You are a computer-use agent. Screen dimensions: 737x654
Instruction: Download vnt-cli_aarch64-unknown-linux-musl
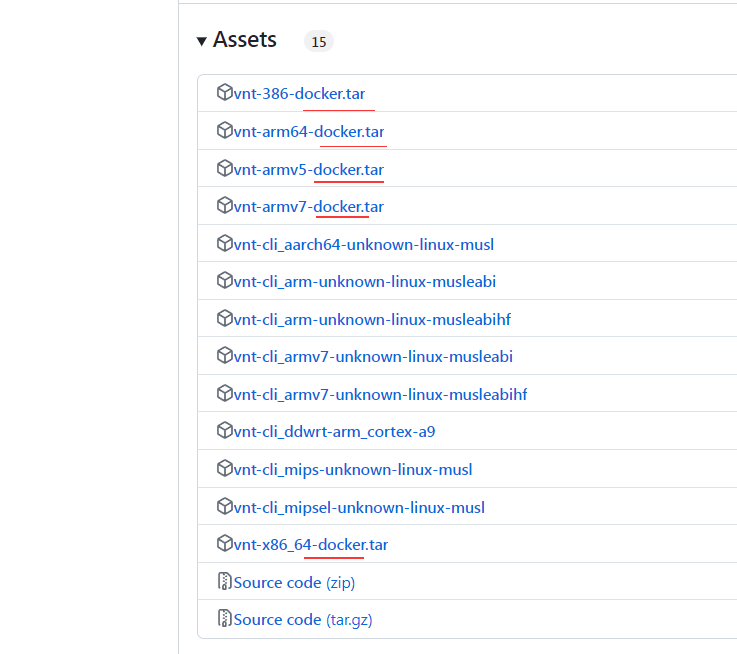click(364, 245)
